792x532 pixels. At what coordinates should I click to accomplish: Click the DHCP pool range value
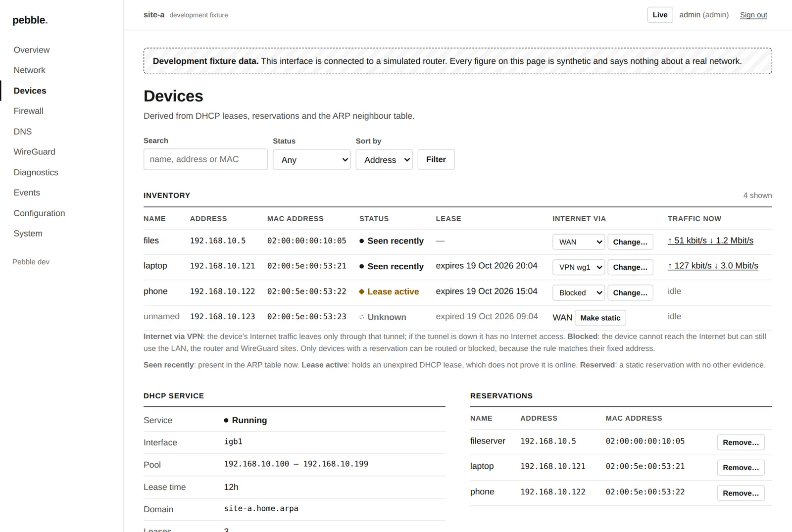tap(296, 464)
